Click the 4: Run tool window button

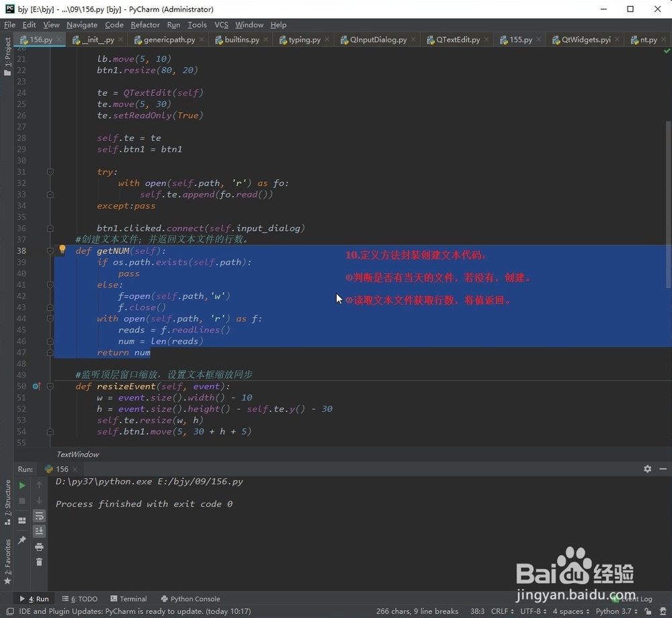(34, 599)
